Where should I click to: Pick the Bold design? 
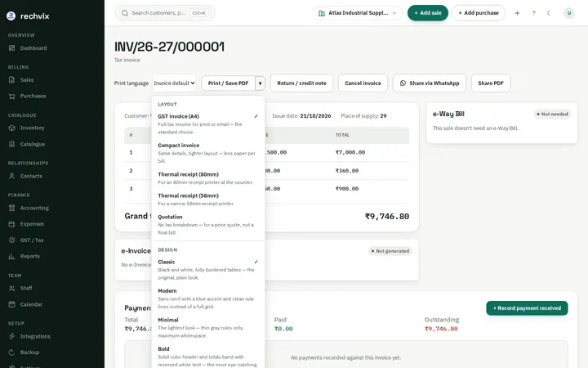pyautogui.click(x=208, y=357)
